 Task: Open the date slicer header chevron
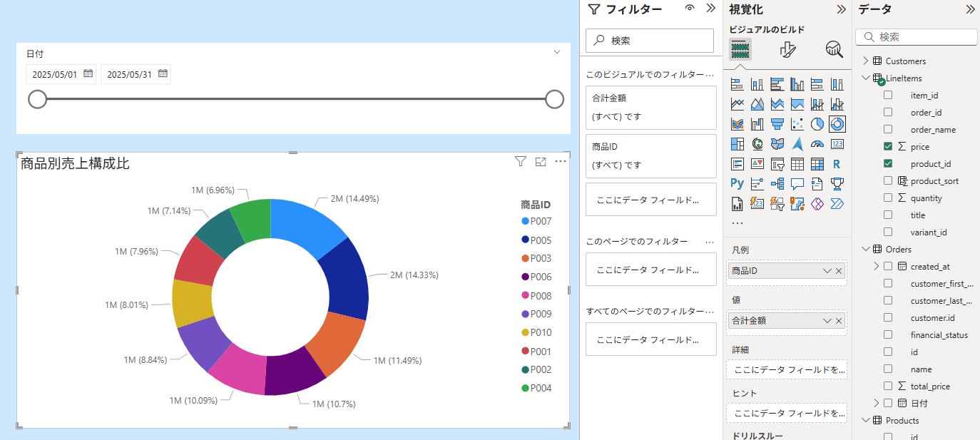(557, 52)
